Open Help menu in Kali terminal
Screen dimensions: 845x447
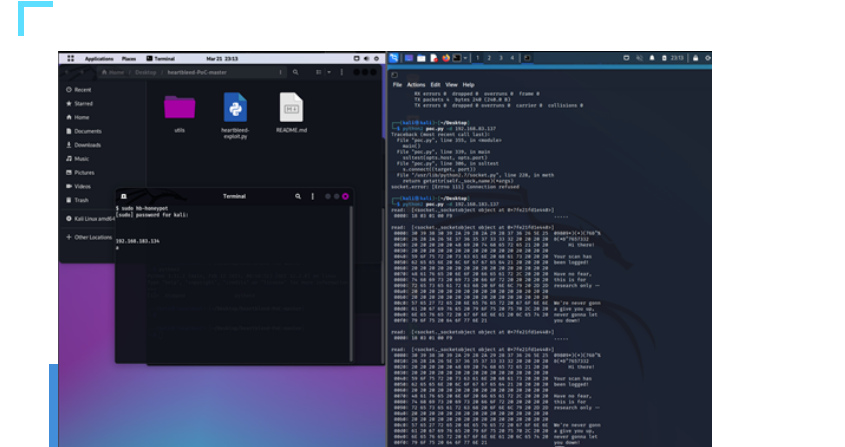click(468, 85)
